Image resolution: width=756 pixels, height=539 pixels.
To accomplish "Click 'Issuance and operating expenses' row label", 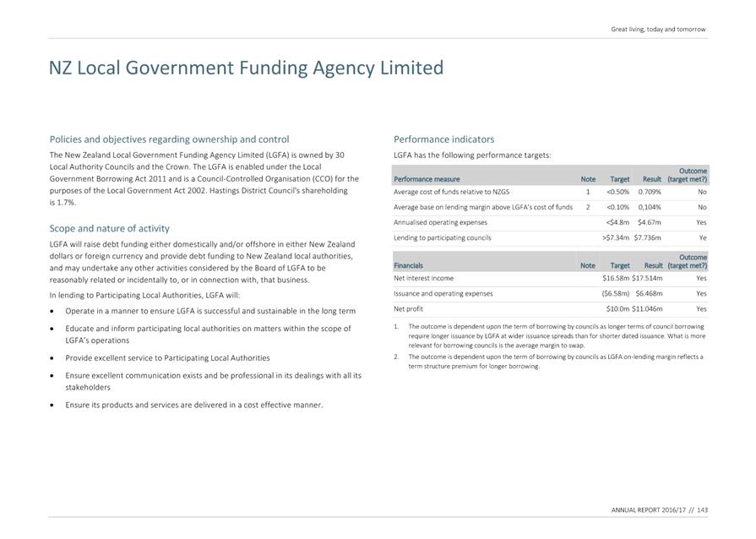I will pyautogui.click(x=443, y=294).
